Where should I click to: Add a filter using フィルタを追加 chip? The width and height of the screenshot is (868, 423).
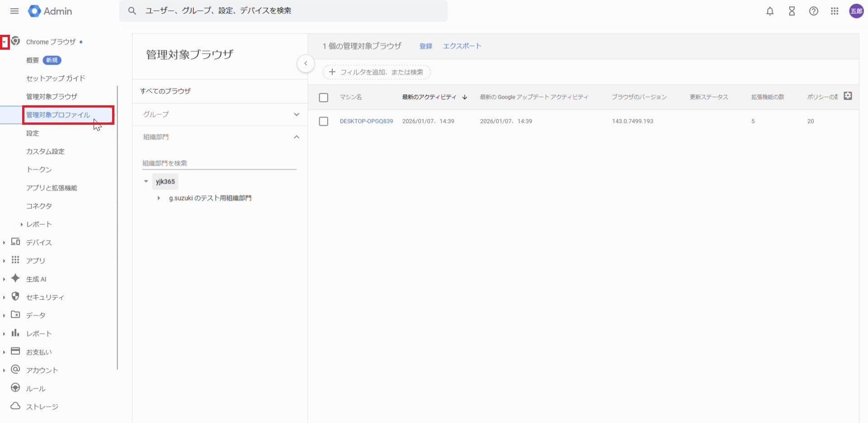[376, 72]
